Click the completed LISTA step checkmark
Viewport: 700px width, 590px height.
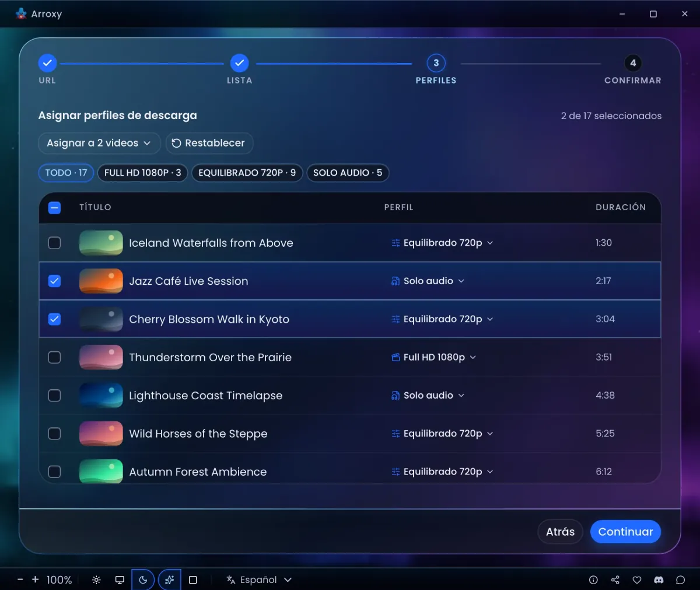(239, 63)
